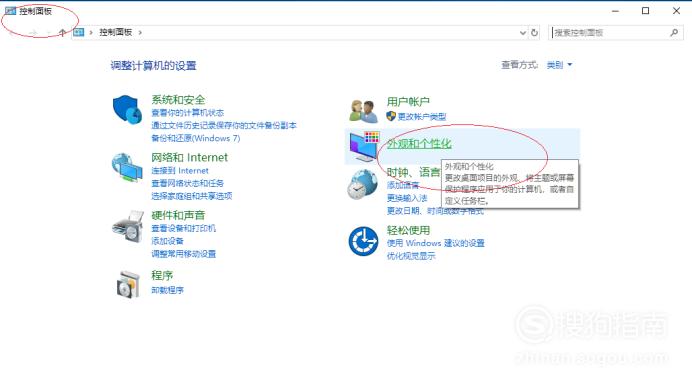
Task: Open 添加语言 link
Action: (402, 185)
